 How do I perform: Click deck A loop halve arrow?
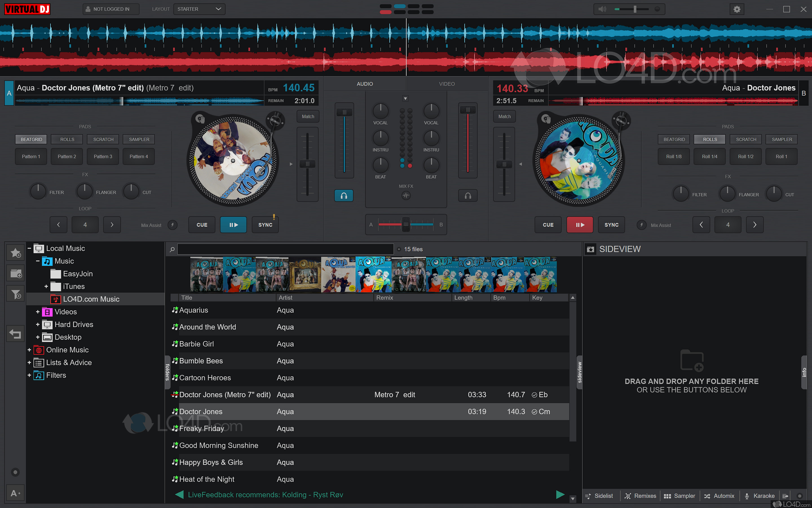(58, 225)
